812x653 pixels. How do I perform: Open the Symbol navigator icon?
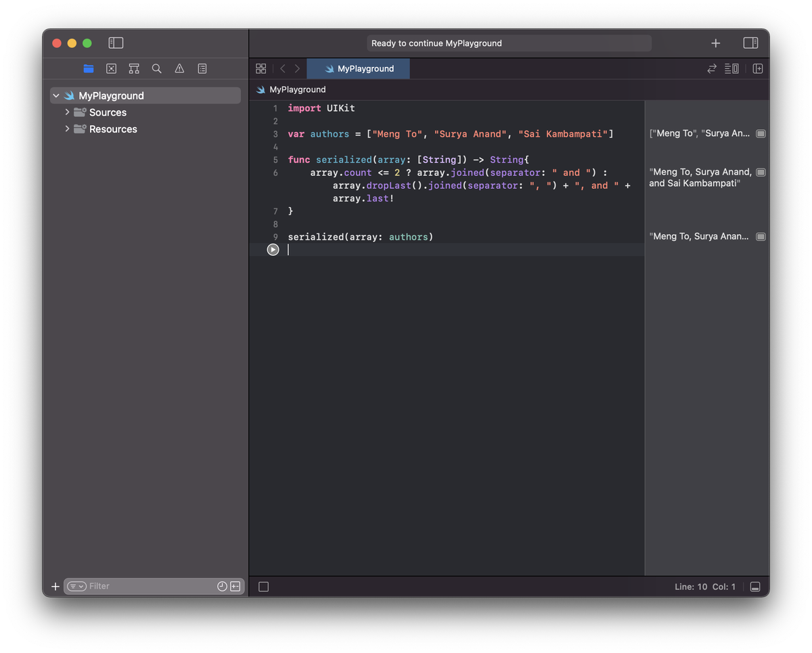click(134, 68)
